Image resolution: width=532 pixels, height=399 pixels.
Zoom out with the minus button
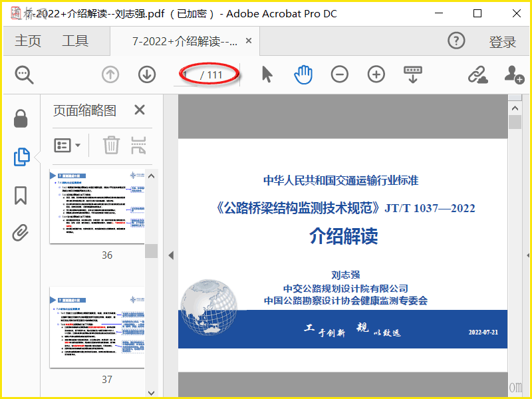pos(340,74)
